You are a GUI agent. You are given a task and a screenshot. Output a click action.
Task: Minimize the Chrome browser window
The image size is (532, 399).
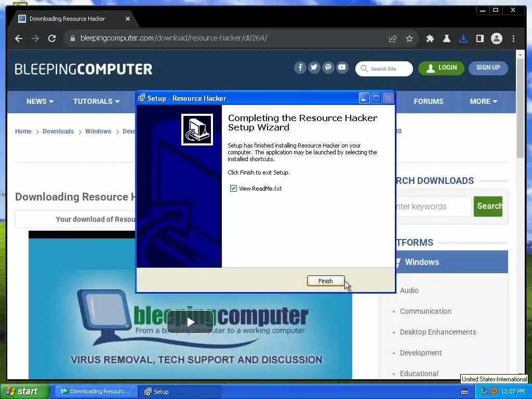coord(482,10)
